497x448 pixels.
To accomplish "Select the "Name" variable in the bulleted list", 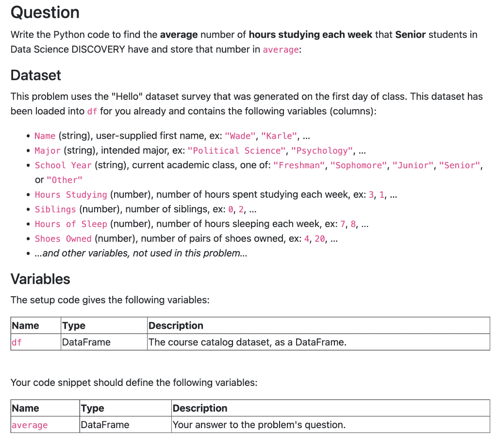I will click(45, 136).
